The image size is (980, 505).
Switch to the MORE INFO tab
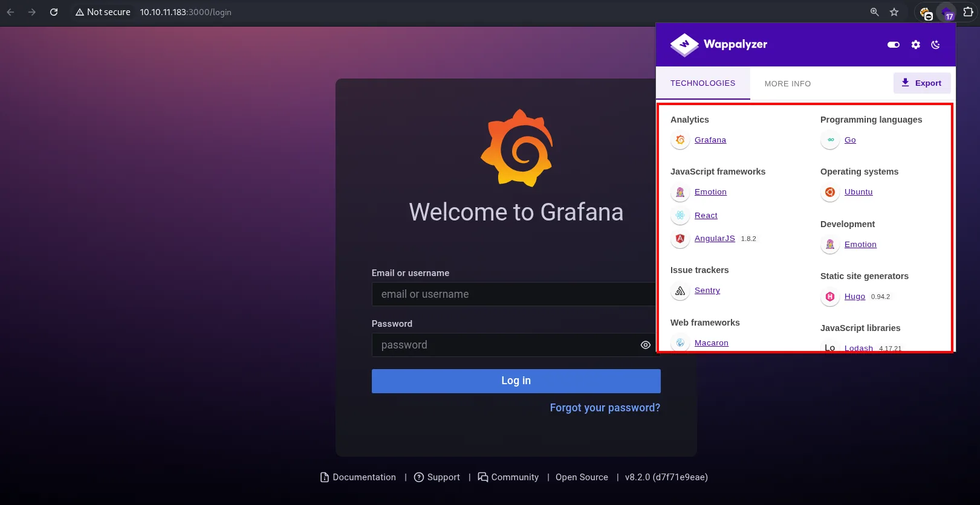click(788, 84)
